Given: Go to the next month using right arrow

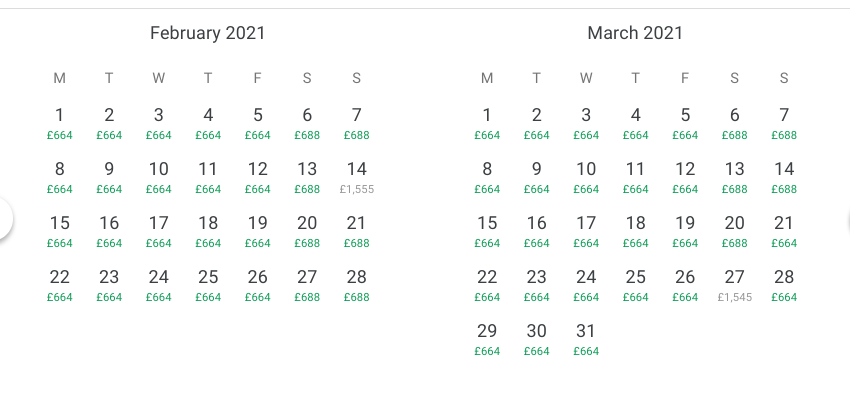Looking at the screenshot, I should [846, 220].
